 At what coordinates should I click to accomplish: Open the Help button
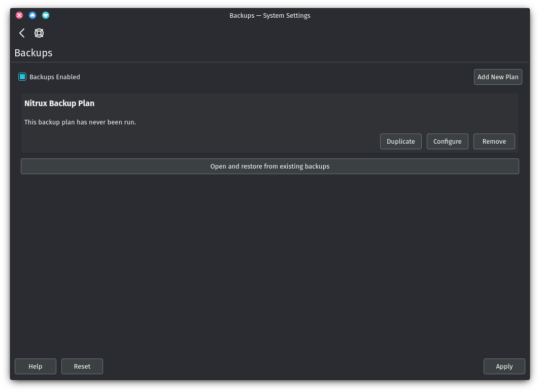36,366
